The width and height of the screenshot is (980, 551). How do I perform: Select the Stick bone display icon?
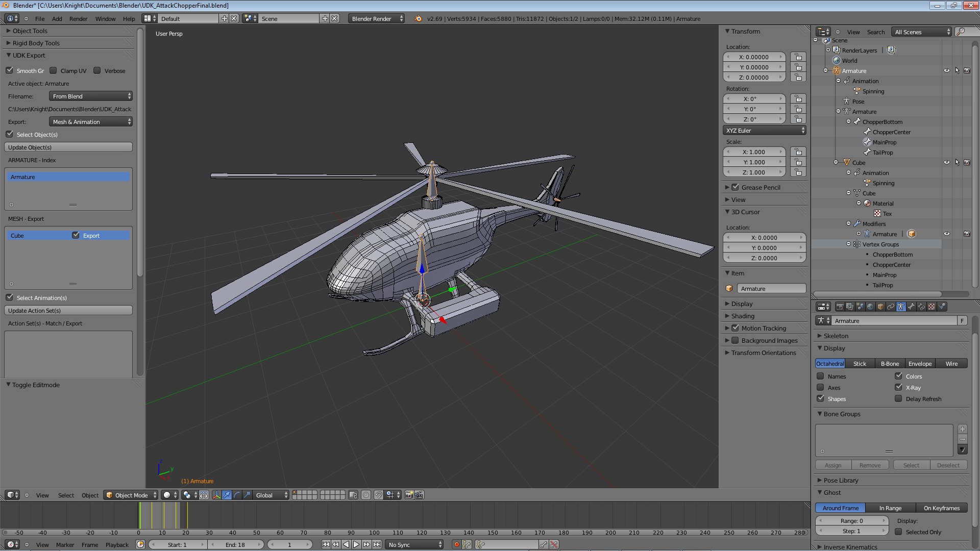click(x=860, y=363)
